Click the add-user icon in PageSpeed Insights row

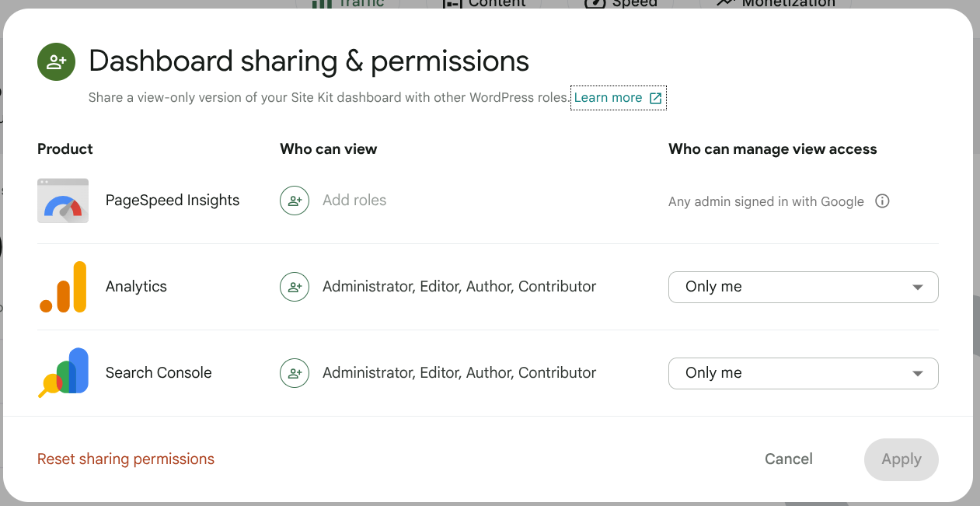pos(295,201)
